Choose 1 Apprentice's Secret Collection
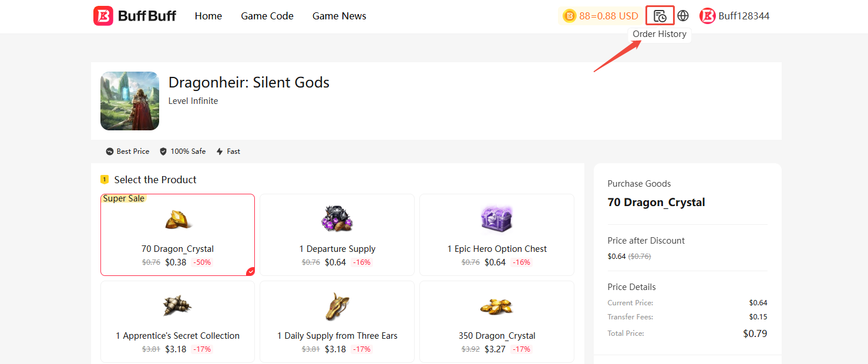868x364 pixels. click(x=177, y=321)
